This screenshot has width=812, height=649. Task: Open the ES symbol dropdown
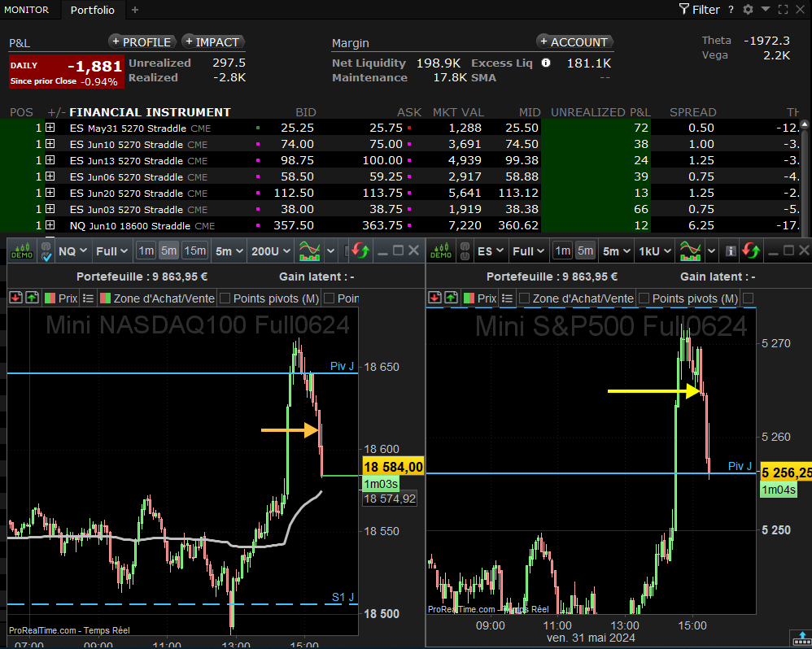click(491, 251)
